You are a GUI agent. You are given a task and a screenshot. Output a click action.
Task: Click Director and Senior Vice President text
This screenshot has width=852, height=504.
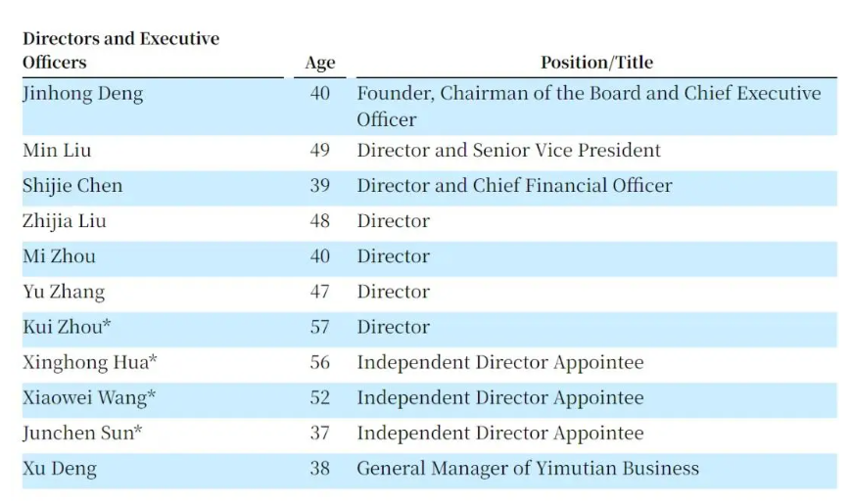point(508,150)
